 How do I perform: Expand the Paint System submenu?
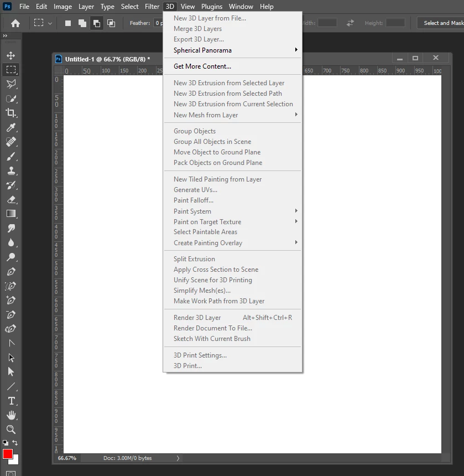pyautogui.click(x=233, y=211)
